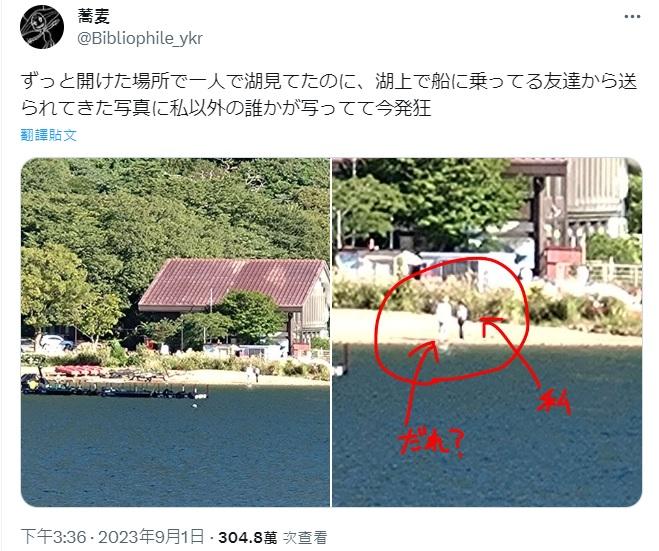Click the 次查看 views label
The width and height of the screenshot is (659, 551).
pyautogui.click(x=305, y=537)
